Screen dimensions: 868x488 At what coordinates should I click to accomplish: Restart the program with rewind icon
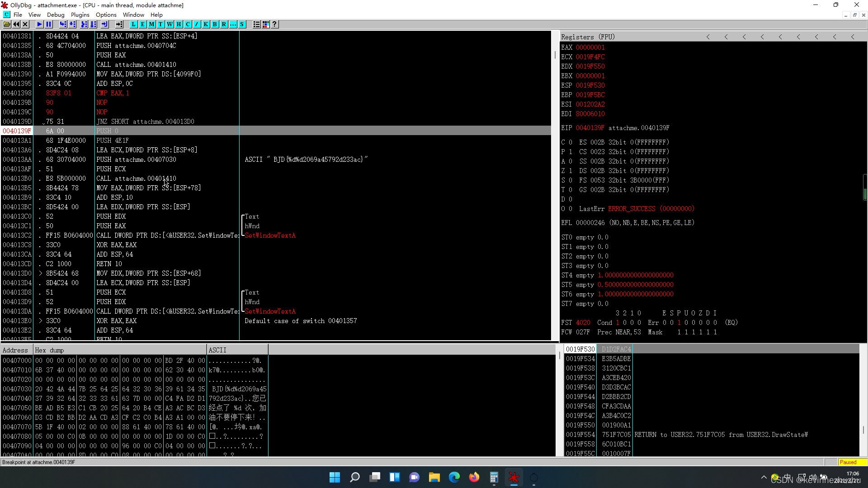coord(16,24)
